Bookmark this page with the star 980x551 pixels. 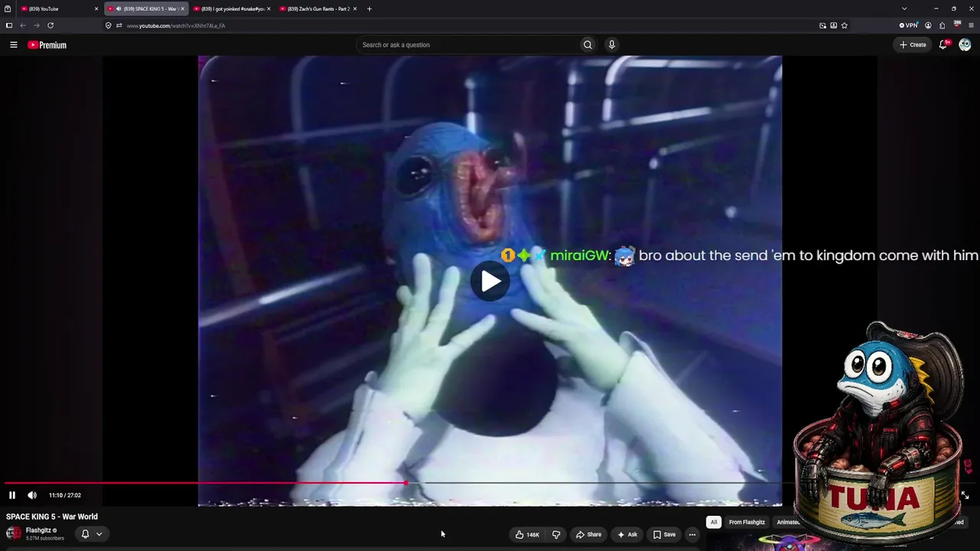pos(844,25)
